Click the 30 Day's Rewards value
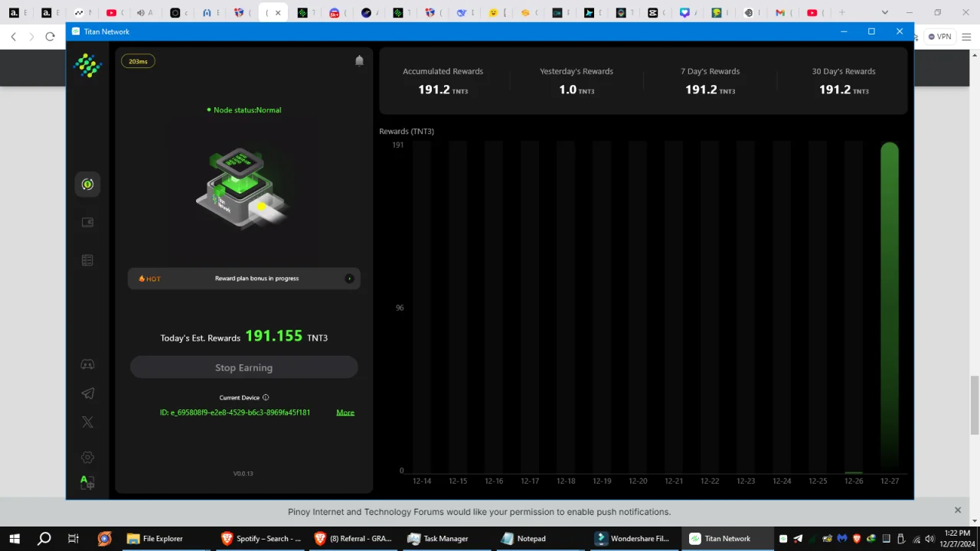This screenshot has height=551, width=980. pyautogui.click(x=844, y=90)
